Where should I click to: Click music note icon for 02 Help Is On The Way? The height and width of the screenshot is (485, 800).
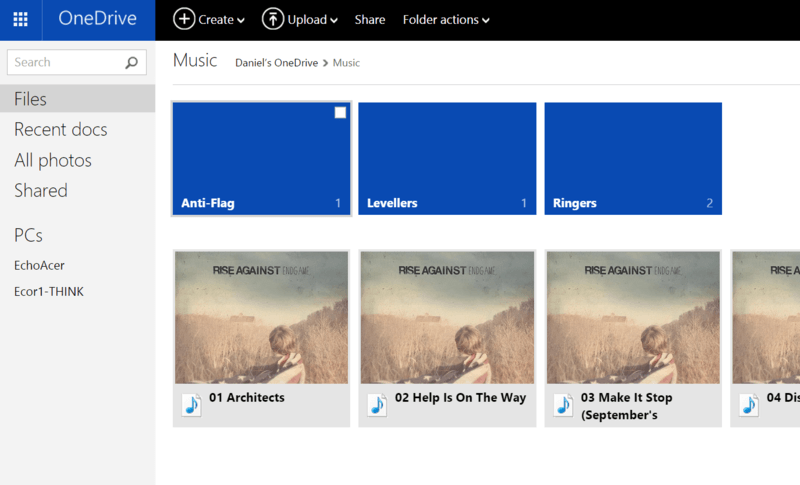pos(378,404)
